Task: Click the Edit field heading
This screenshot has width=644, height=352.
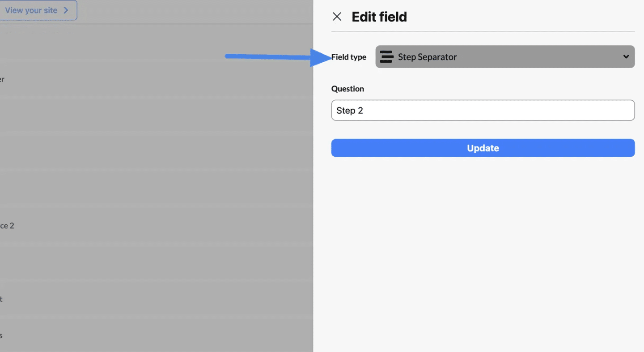Action: (x=379, y=17)
